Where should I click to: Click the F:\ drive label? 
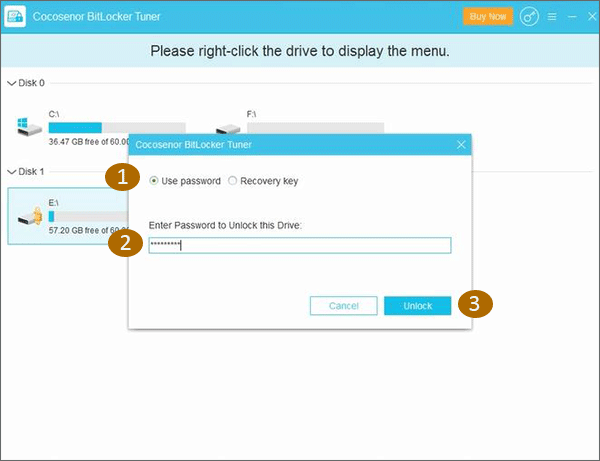251,114
